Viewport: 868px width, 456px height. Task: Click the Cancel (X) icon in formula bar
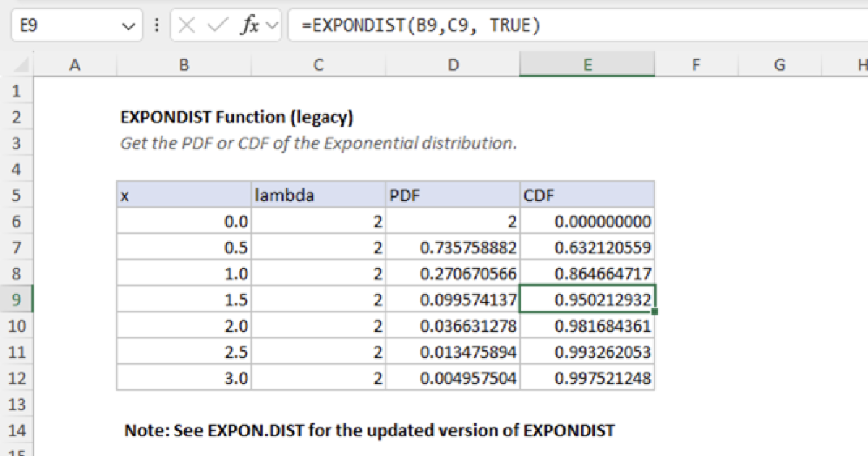[x=186, y=25]
